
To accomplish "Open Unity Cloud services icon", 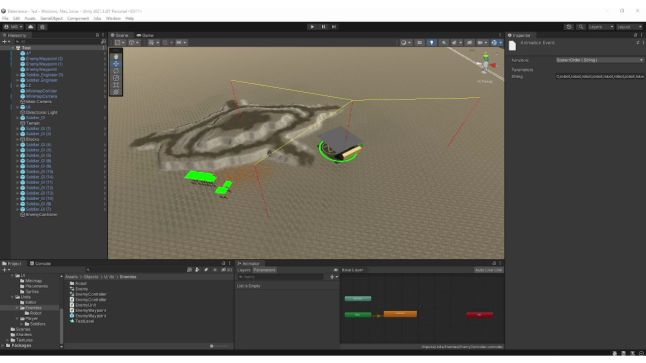I will coord(30,27).
